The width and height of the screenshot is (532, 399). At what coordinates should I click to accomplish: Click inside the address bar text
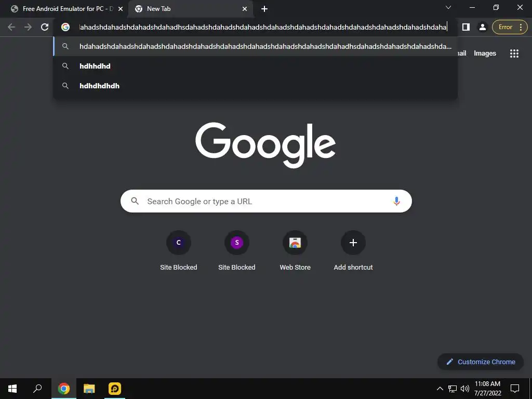pos(263,27)
